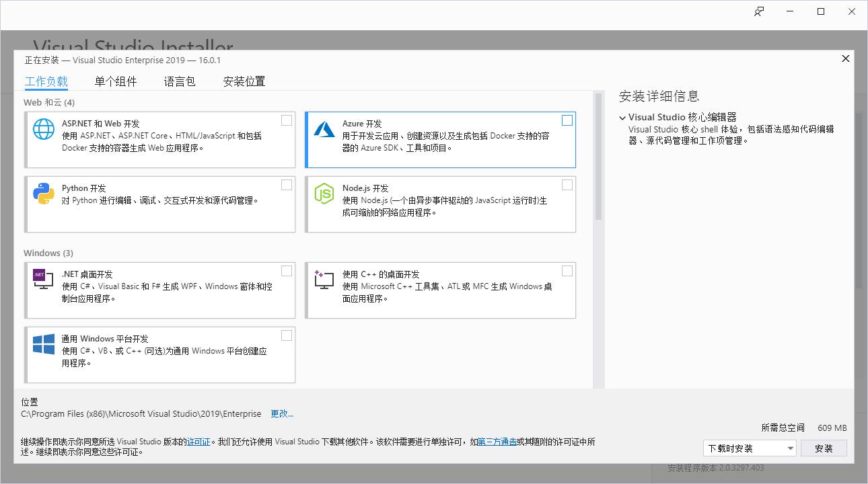Viewport: 868px width, 484px height.
Task: Click the Python logo icon
Action: (x=44, y=194)
